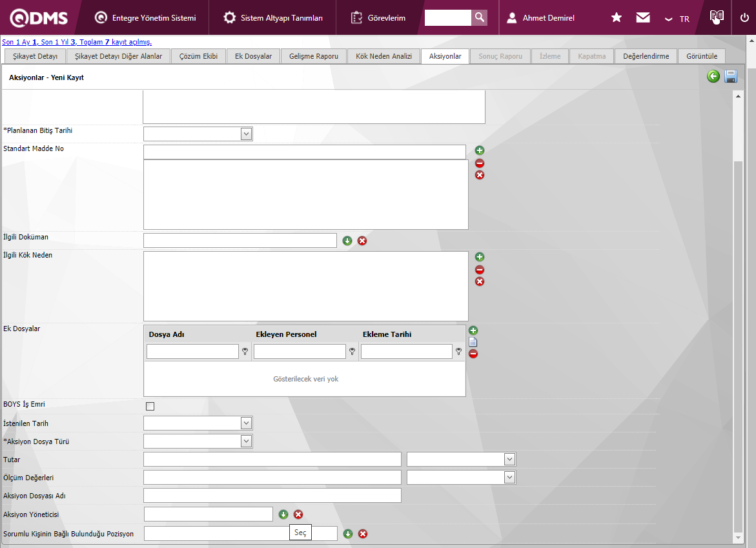Screen dimensions: 756x548
Task: Open the help book icon
Action: click(x=717, y=17)
